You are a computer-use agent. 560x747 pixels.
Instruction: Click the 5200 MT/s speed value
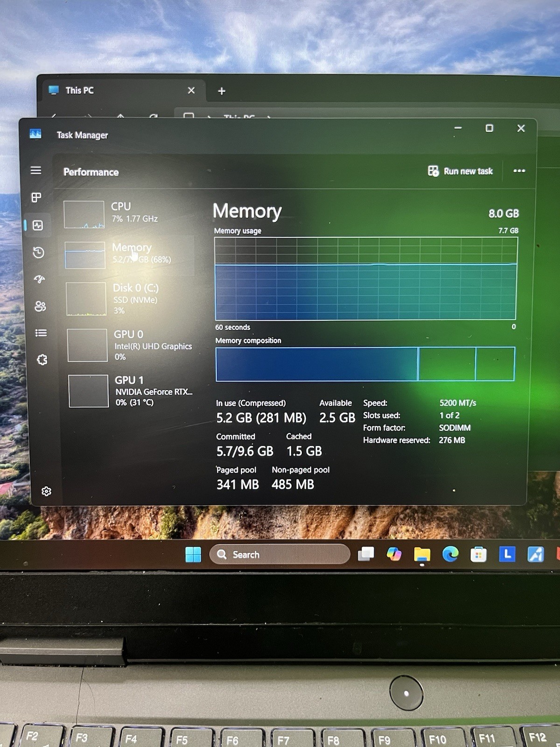pos(458,402)
